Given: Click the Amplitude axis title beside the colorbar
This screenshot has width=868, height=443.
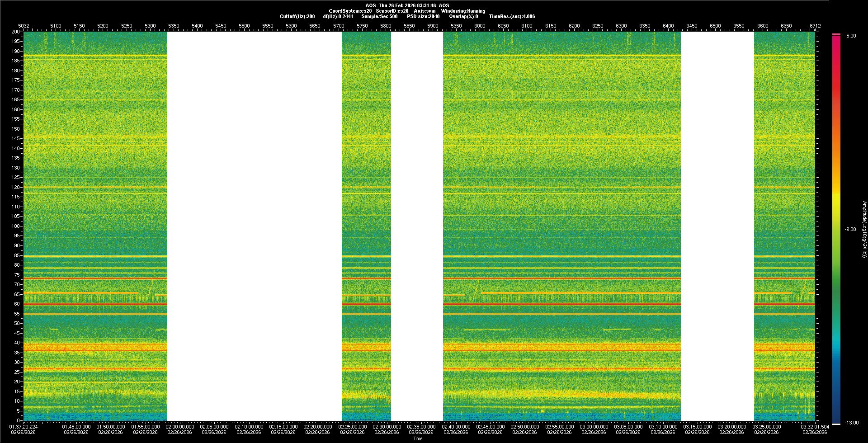Looking at the screenshot, I should tap(864, 229).
